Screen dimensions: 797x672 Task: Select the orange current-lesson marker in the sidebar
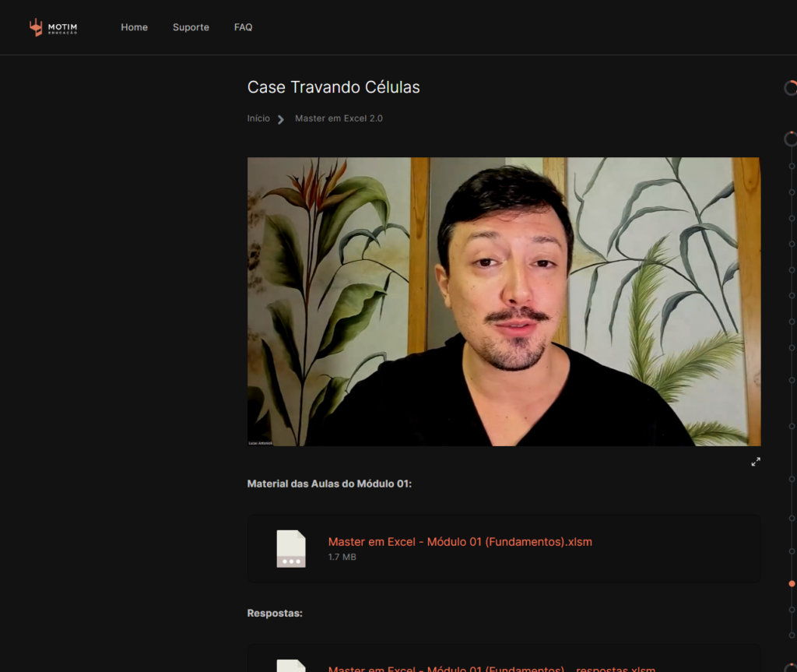click(792, 583)
